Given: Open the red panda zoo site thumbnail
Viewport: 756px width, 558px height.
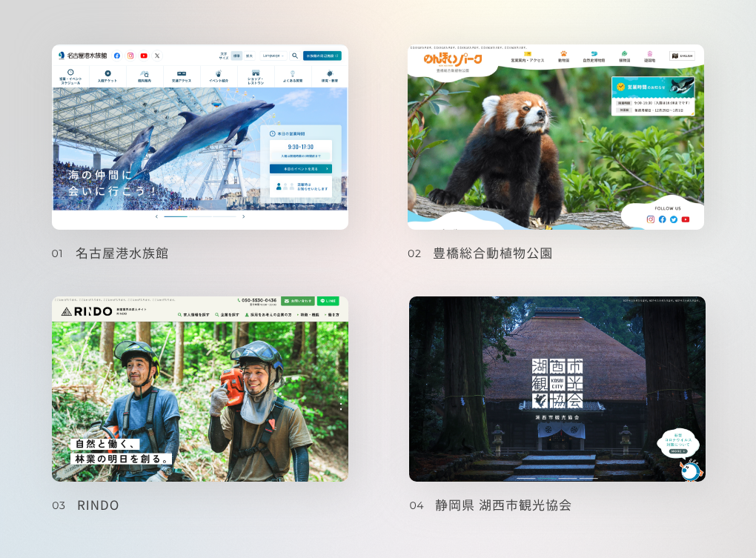Looking at the screenshot, I should click(556, 137).
